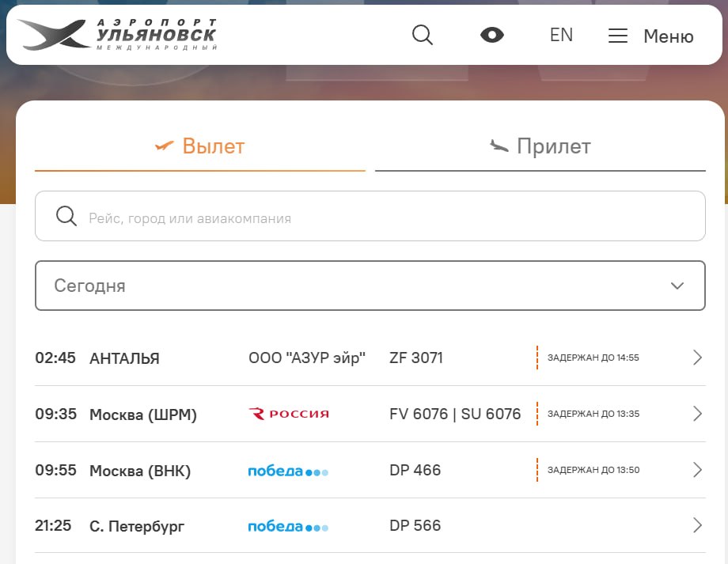The image size is (728, 564).
Task: Open the hamburger Меню
Action: (x=650, y=36)
